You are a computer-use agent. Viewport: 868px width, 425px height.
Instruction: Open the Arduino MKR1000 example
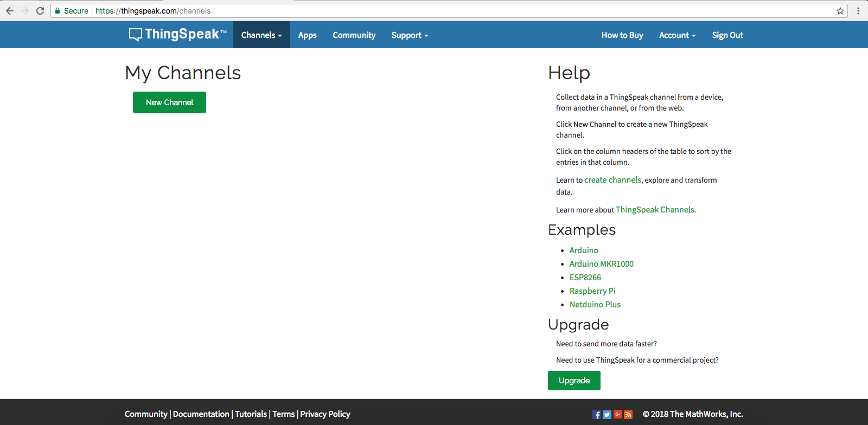point(601,264)
